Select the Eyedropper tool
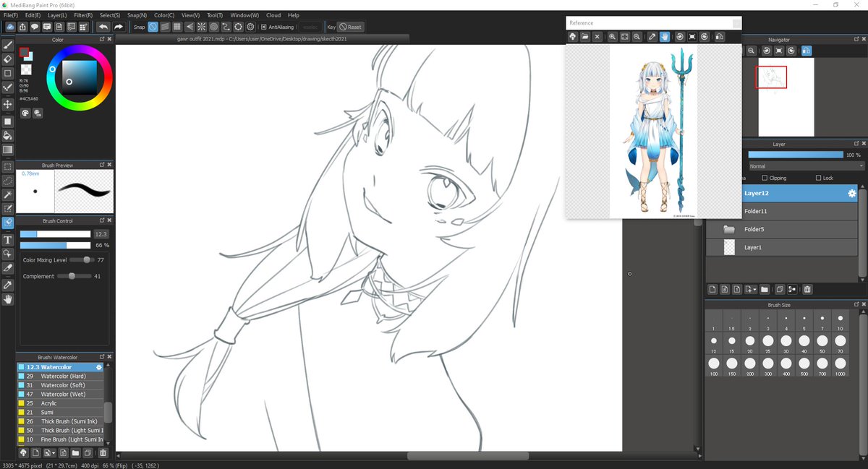The image size is (868, 469). point(8,285)
